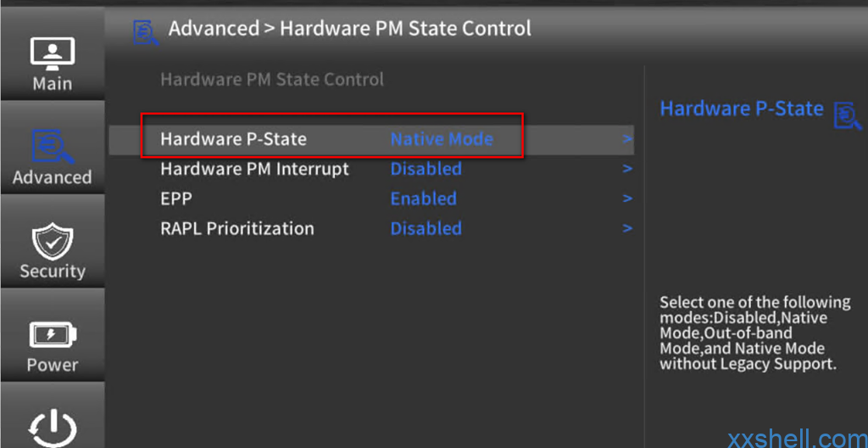Click the help panel Hardware P-State icon
The width and height of the screenshot is (868, 448).
click(848, 116)
